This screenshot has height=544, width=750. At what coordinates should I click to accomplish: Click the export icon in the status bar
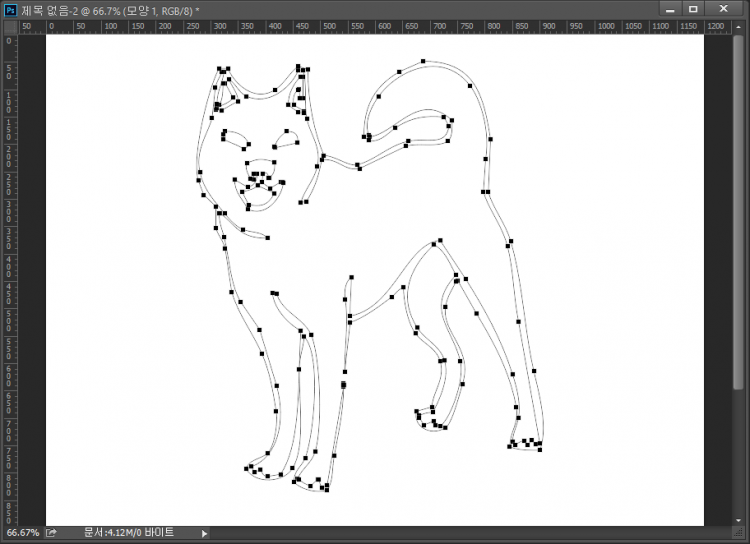point(51,533)
